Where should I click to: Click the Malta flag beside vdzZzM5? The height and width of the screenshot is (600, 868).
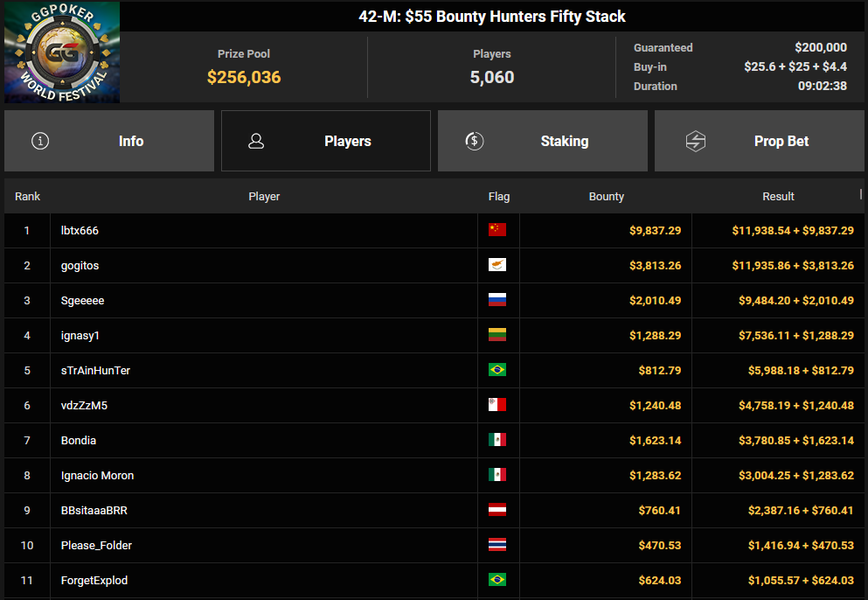coord(497,405)
